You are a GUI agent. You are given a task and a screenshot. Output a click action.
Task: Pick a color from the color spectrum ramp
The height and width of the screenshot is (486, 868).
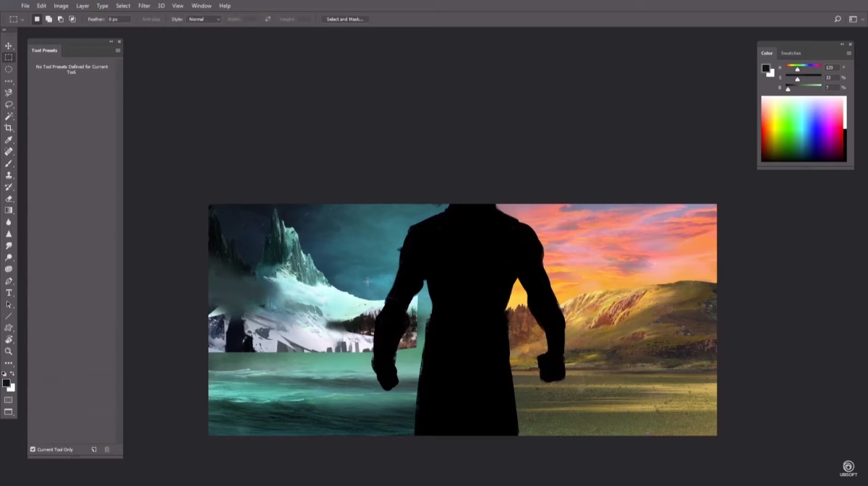pyautogui.click(x=803, y=128)
